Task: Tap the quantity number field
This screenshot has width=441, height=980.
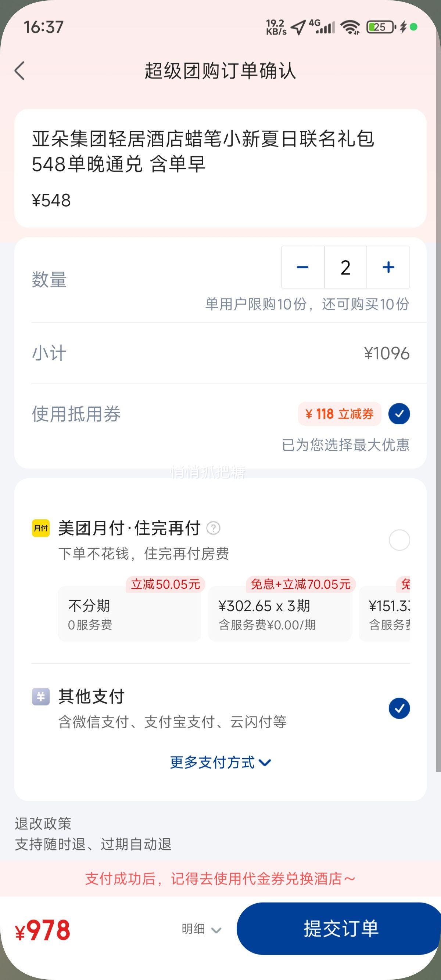Action: [345, 267]
